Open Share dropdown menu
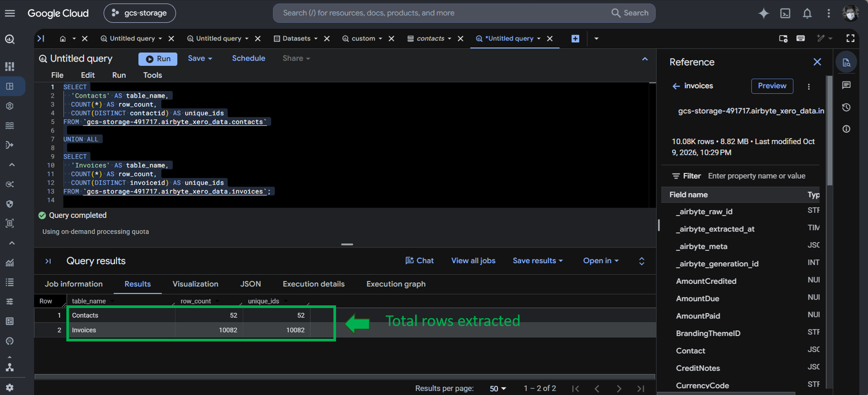868x395 pixels. tap(296, 58)
